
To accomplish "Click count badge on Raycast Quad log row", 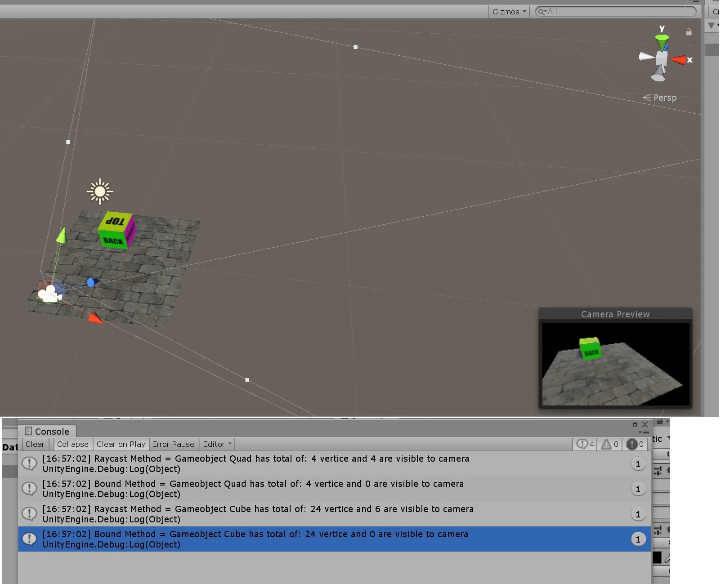I will click(x=638, y=464).
